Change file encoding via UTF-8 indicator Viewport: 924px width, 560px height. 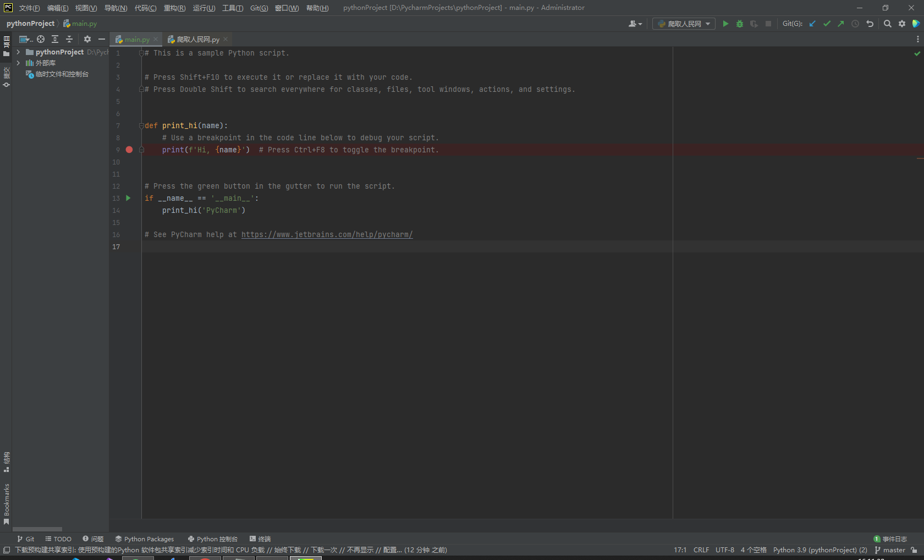coord(725,550)
